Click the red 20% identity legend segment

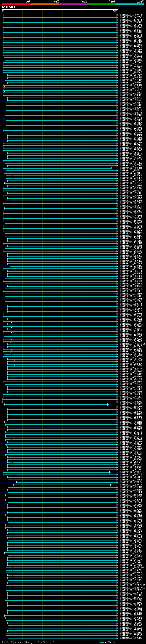16,4
